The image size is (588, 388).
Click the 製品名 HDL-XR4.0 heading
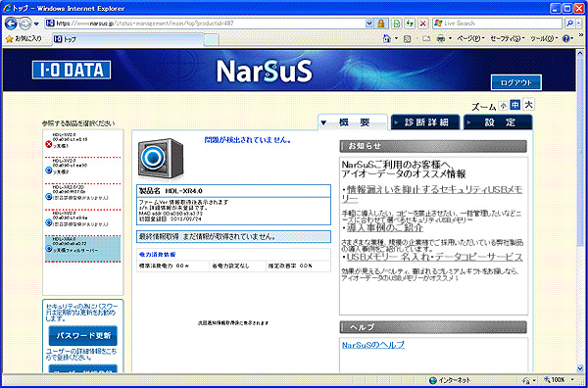pos(233,191)
